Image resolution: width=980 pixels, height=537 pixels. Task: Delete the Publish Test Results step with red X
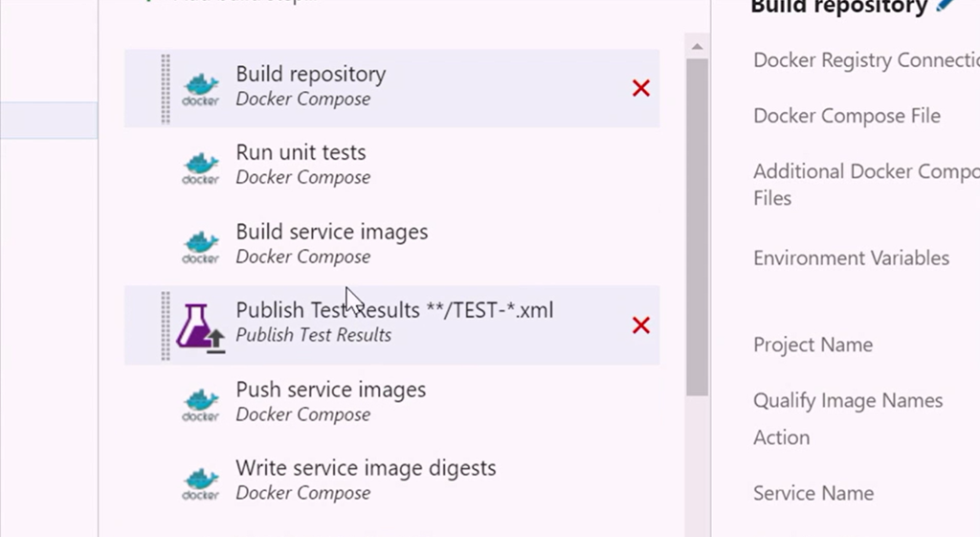click(641, 325)
